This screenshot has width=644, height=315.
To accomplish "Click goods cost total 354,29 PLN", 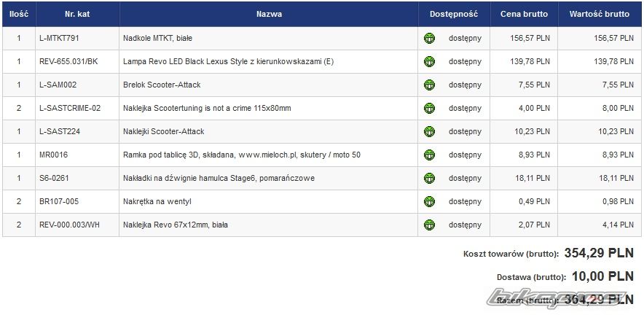I will [600, 253].
